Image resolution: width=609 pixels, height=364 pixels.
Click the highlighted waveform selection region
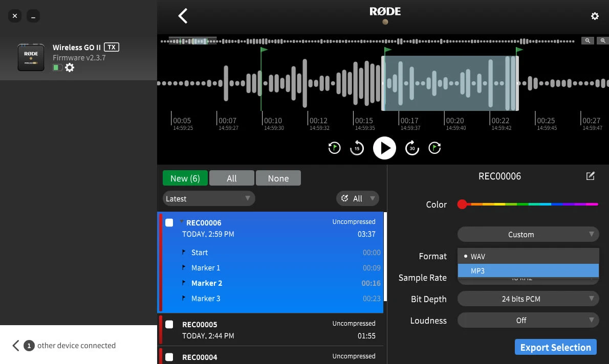coord(450,83)
